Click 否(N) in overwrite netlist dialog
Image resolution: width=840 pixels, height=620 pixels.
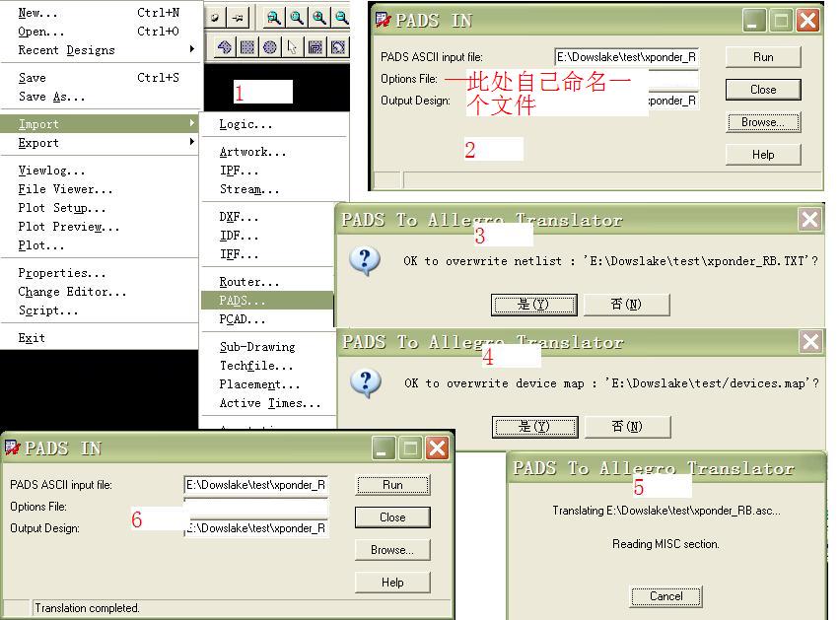626,305
